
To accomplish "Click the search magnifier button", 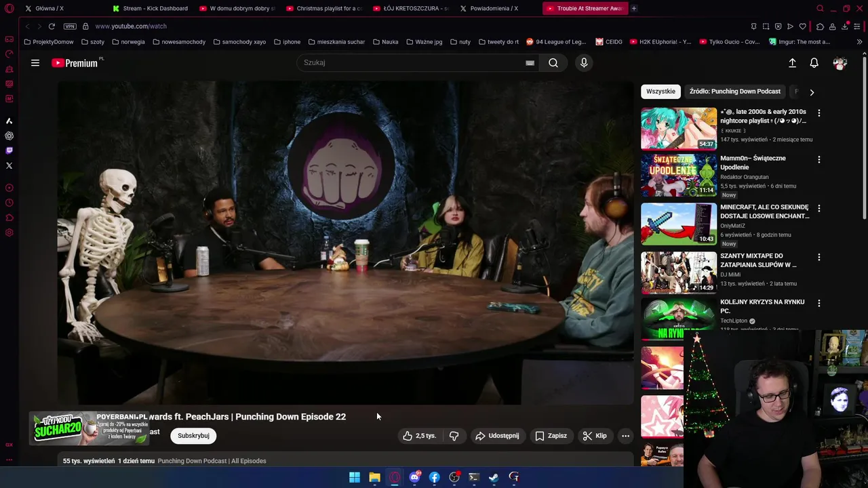I will pos(553,63).
